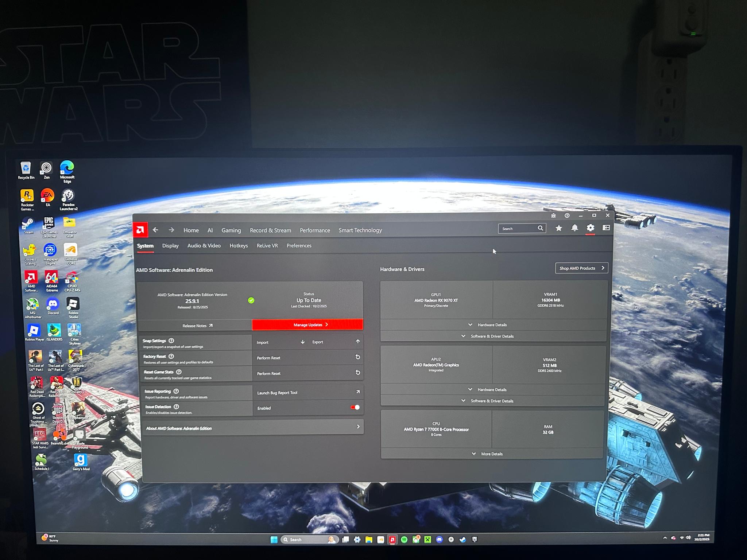
Task: Open notifications with the bell icon
Action: click(574, 228)
